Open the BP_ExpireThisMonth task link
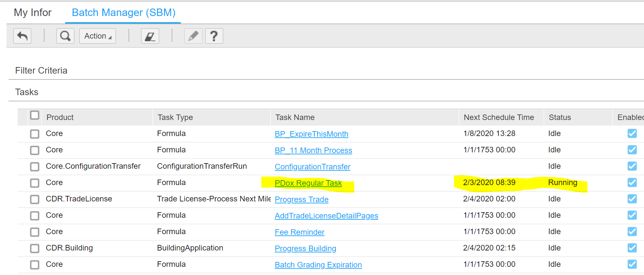Image resolution: width=644 pixels, height=275 pixels. [311, 134]
